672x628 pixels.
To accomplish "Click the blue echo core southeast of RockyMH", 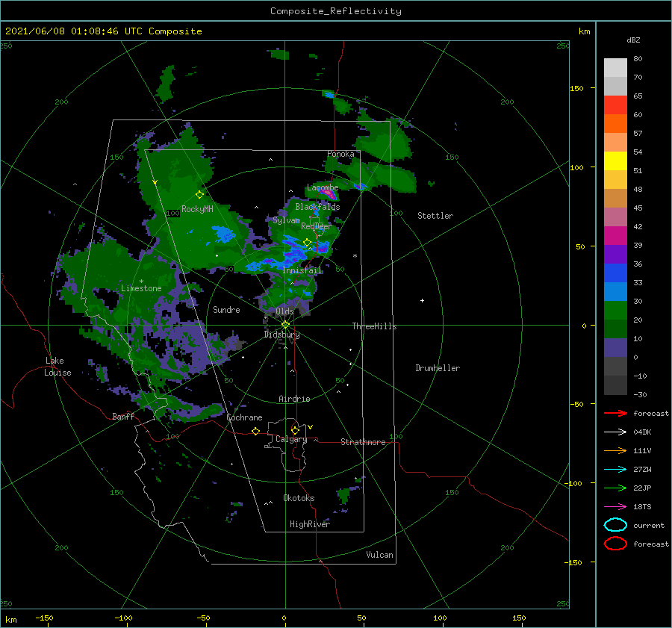I will 224,234.
